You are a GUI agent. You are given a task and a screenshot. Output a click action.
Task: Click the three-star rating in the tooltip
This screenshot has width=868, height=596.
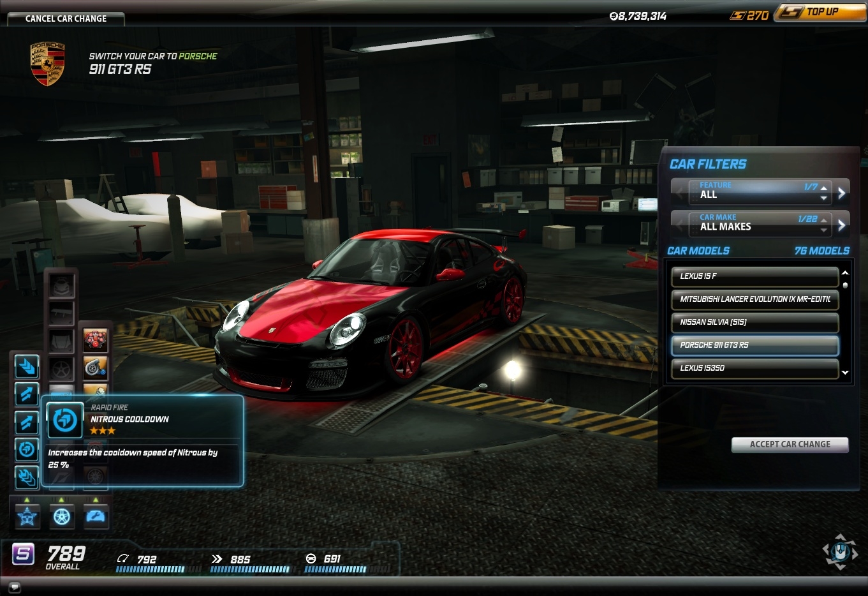point(102,431)
